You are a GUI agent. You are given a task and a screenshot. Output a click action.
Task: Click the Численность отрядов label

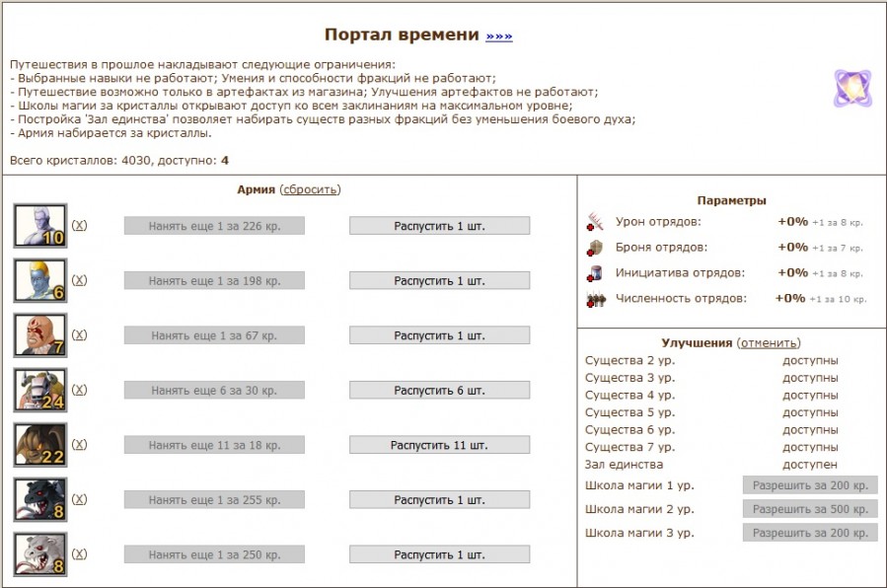click(681, 299)
